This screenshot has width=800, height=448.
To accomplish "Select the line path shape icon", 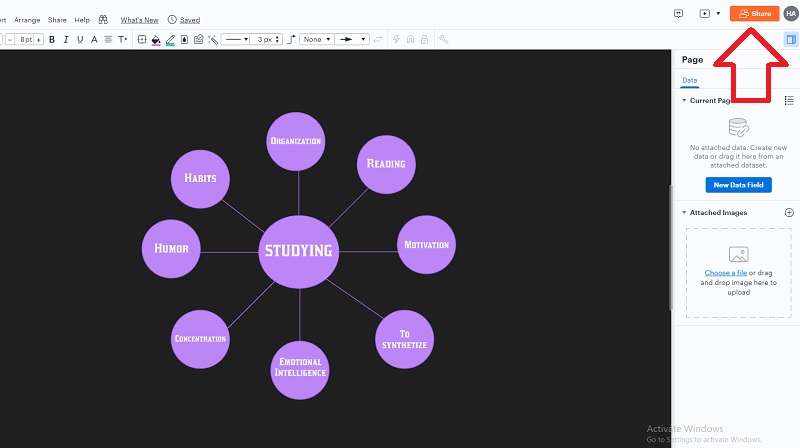I will coord(291,39).
